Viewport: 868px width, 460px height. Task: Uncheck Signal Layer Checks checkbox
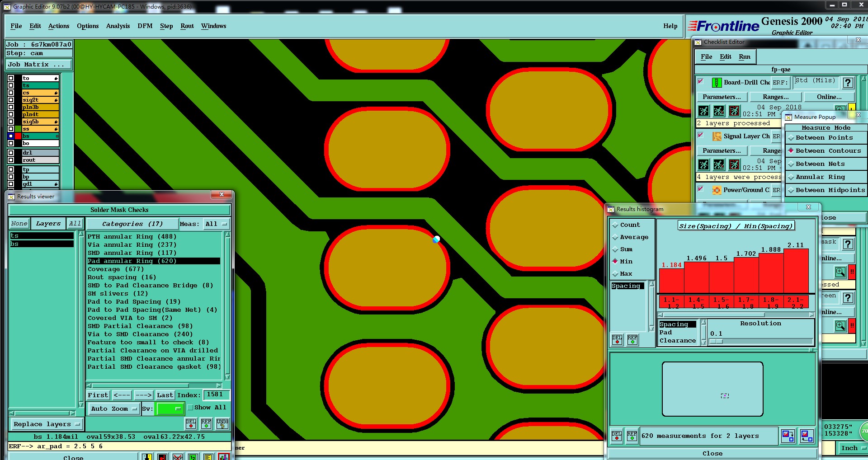701,135
